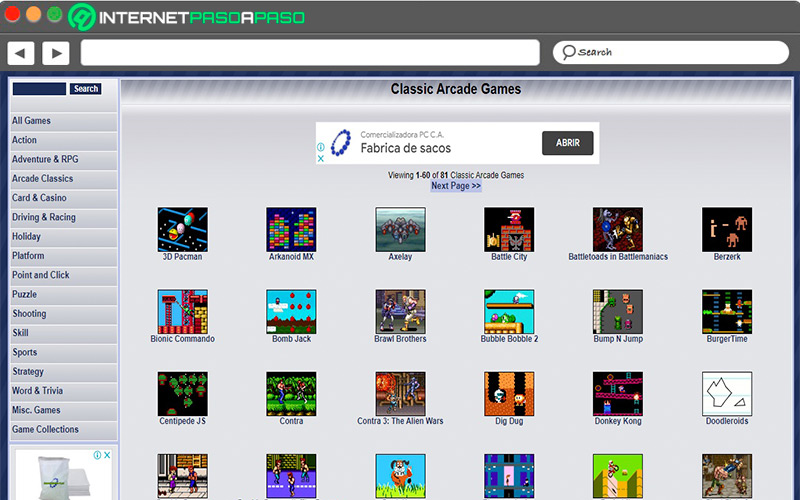This screenshot has height=500, width=800.
Task: Open the Sports category
Action: [x=64, y=353]
